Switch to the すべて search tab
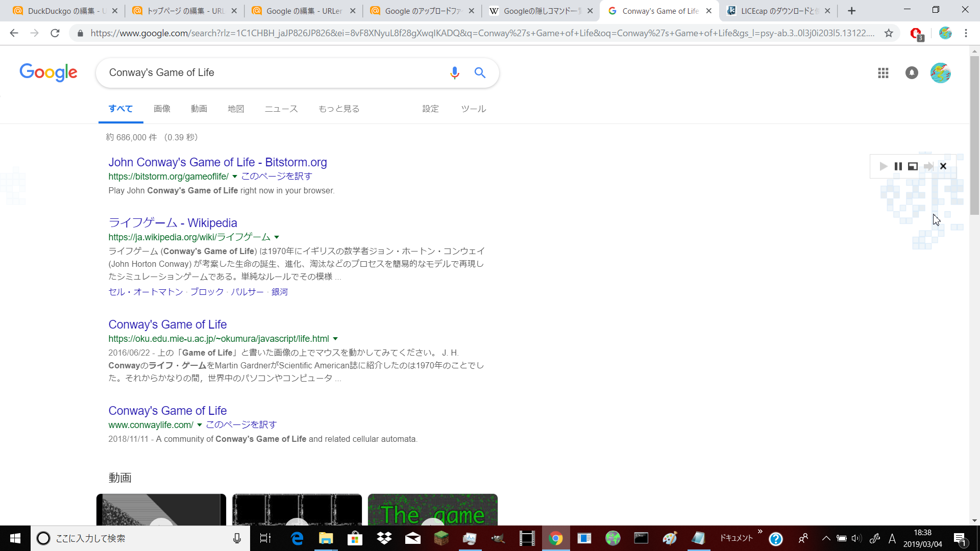980x551 pixels. tap(120, 109)
